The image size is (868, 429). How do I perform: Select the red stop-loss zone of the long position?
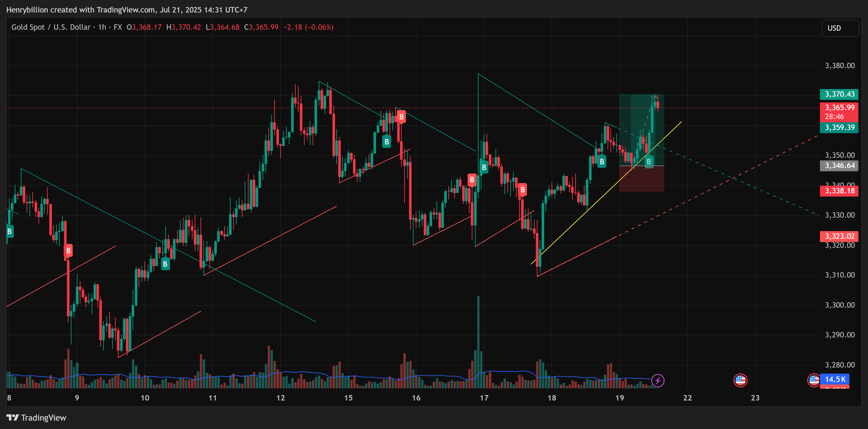tap(642, 179)
